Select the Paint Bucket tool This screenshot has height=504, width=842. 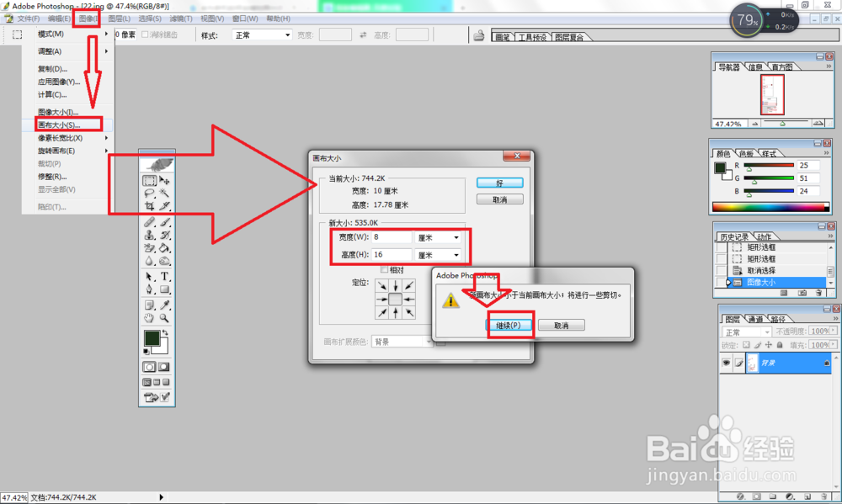tap(164, 247)
